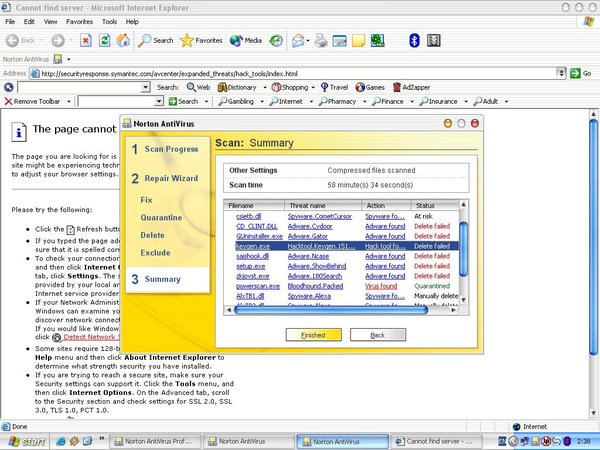600x450 pixels.
Task: Open the Media globe button
Action: pos(246,40)
